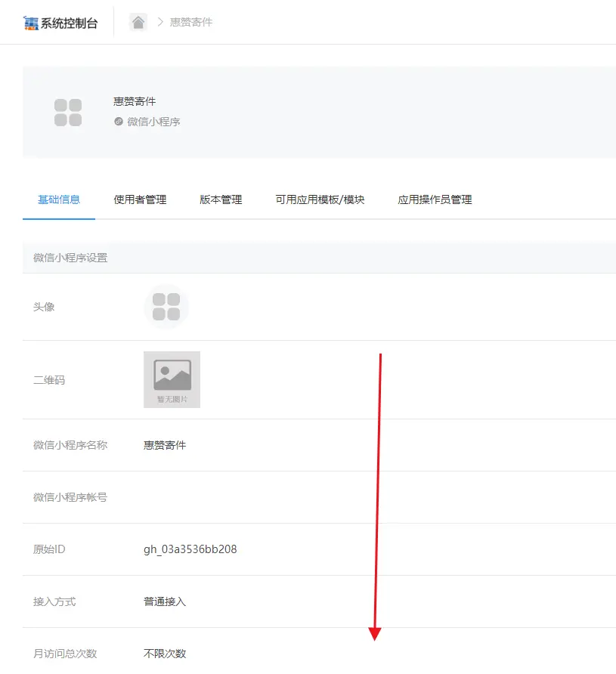Click the 头像 row label
Viewport: 616px width, 674px height.
tap(44, 307)
